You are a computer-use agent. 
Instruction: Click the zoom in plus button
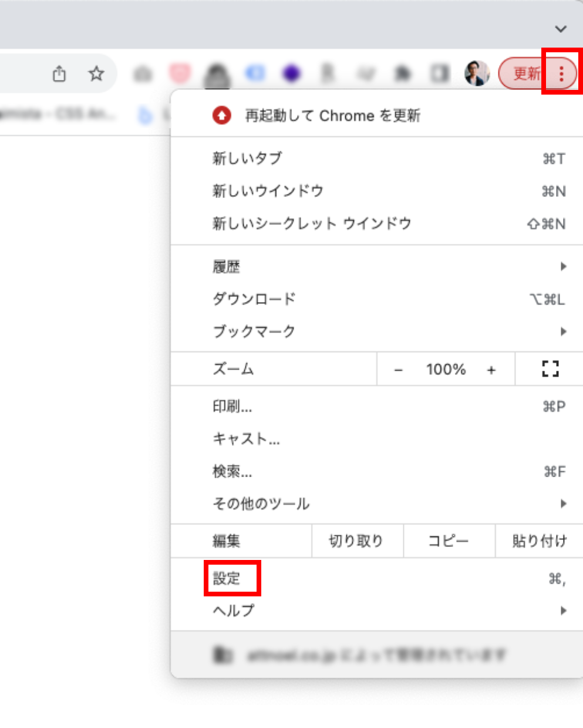491,370
